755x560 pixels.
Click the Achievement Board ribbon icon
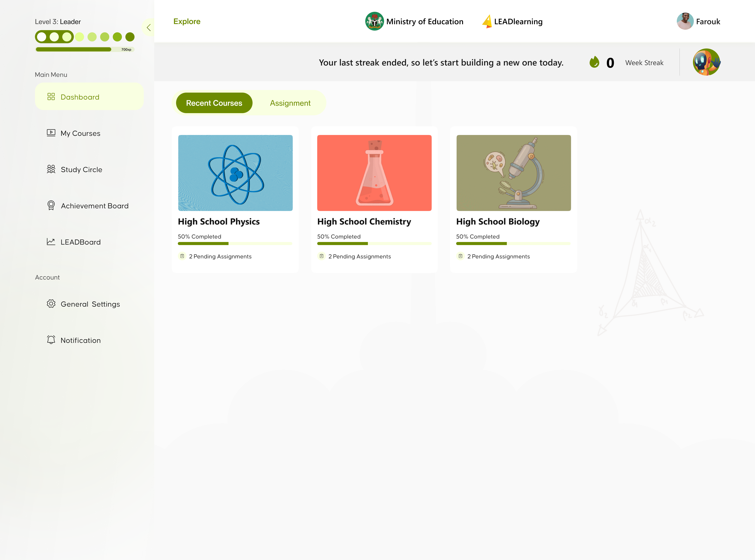51,205
